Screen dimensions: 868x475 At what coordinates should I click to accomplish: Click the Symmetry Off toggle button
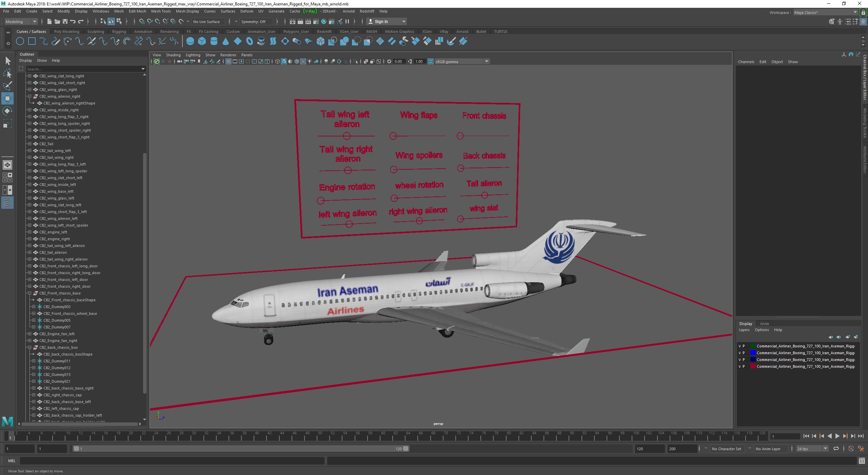(x=254, y=21)
